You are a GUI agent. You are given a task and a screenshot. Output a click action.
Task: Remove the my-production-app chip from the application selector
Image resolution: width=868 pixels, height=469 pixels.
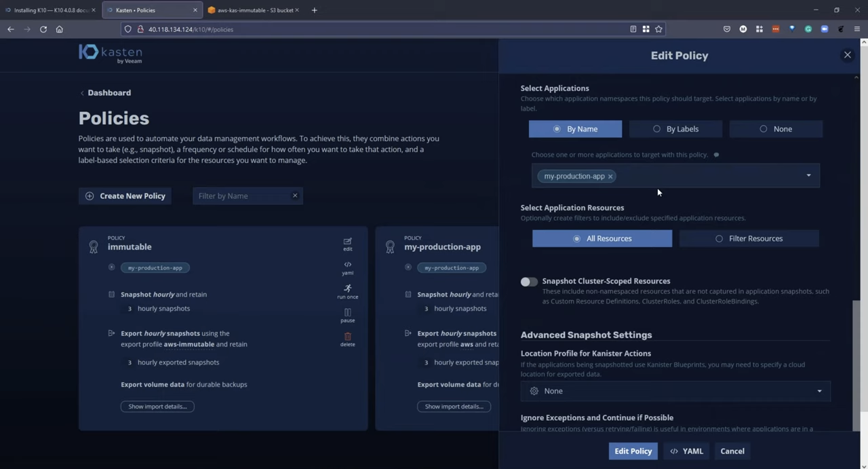[610, 176]
